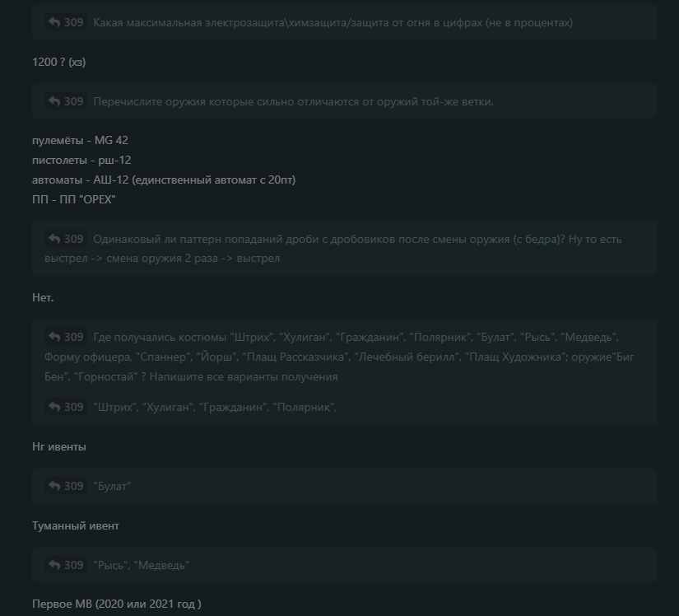This screenshot has width=679, height=616.
Task: Click the line 'пулемёты - MG 42'
Action: click(x=80, y=140)
